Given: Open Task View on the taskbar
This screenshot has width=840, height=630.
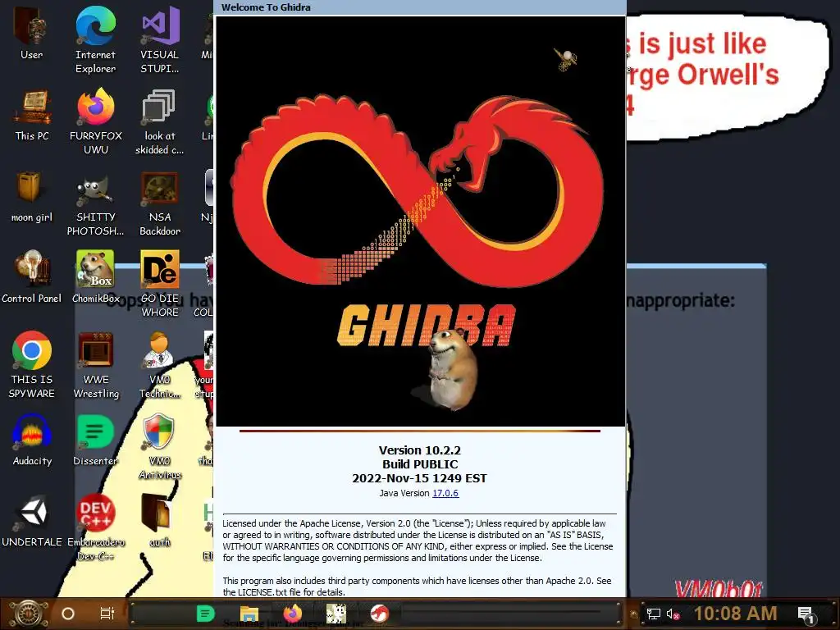Looking at the screenshot, I should (x=107, y=614).
